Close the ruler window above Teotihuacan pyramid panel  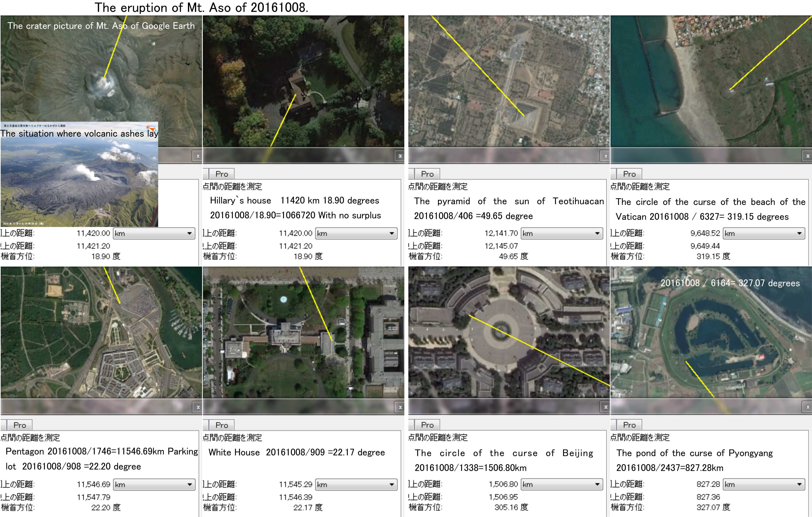(x=606, y=156)
